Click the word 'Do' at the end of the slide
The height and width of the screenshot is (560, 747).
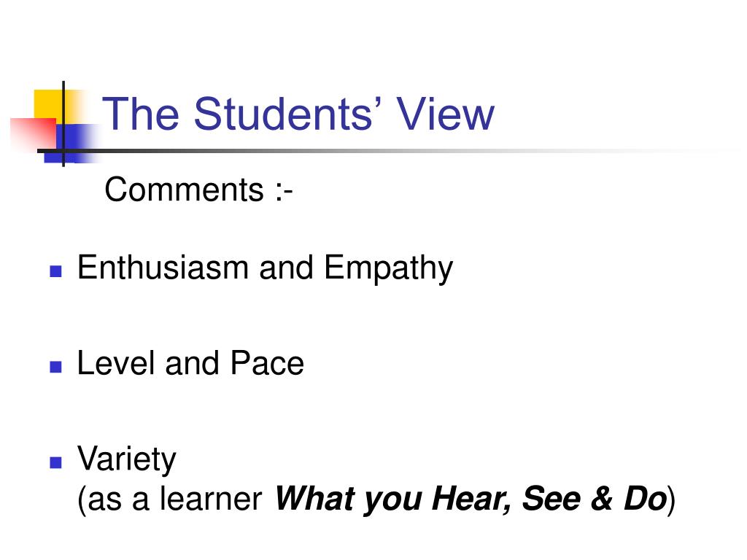tap(646, 499)
